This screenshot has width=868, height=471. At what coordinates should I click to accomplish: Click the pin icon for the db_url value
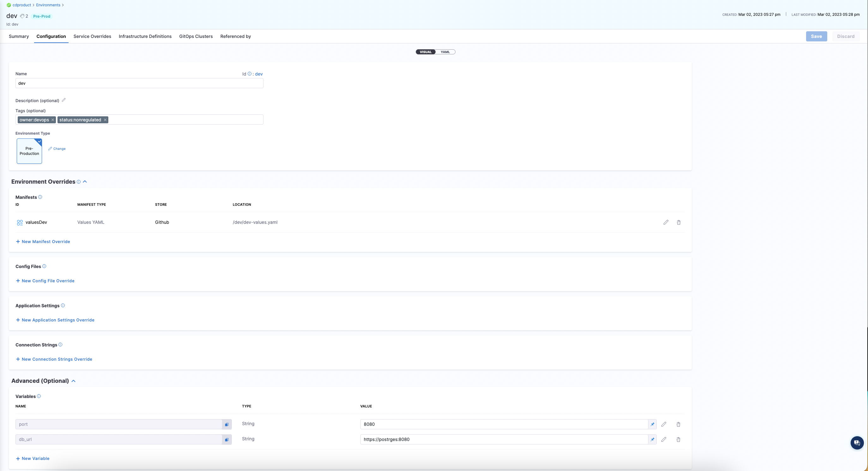pyautogui.click(x=652, y=439)
